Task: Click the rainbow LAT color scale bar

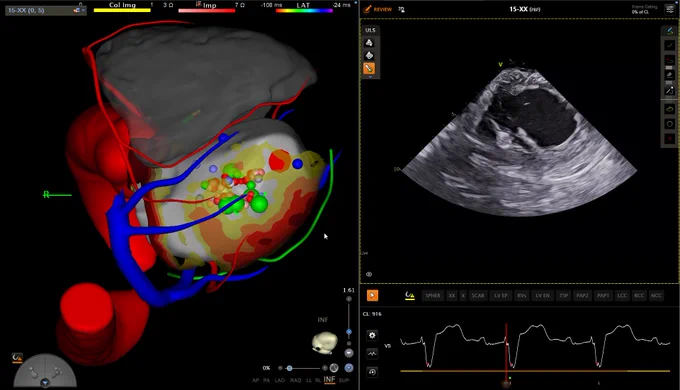Action: [x=304, y=10]
